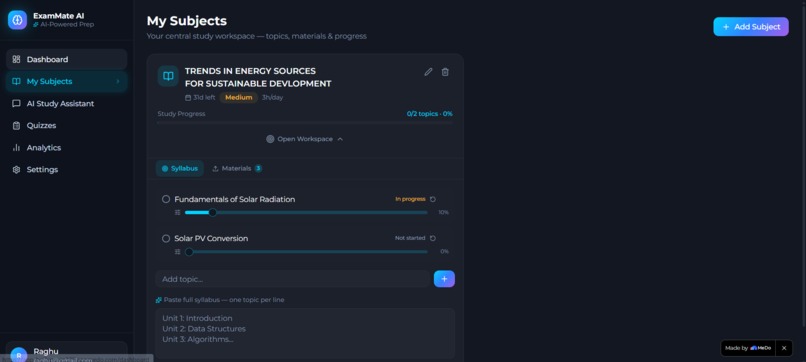Viewport: 806px width, 362px height.
Task: Click the Study Progress bar
Action: point(305,122)
